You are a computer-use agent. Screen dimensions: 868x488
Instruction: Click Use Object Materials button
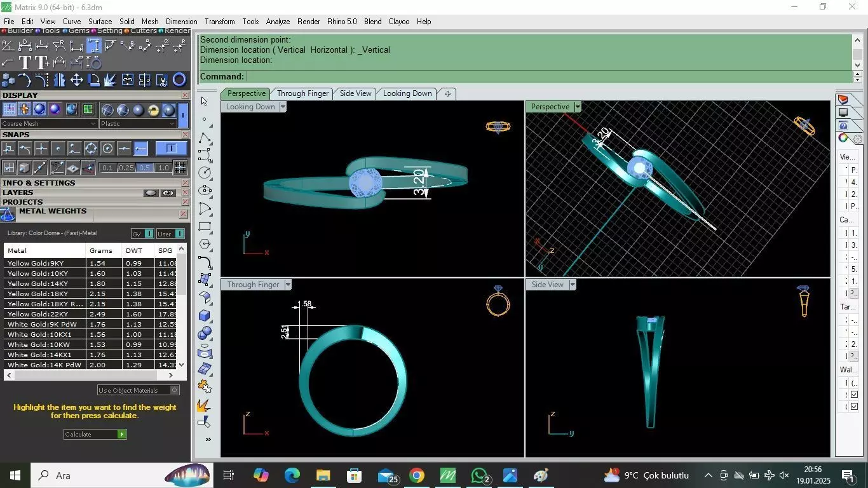(139, 390)
